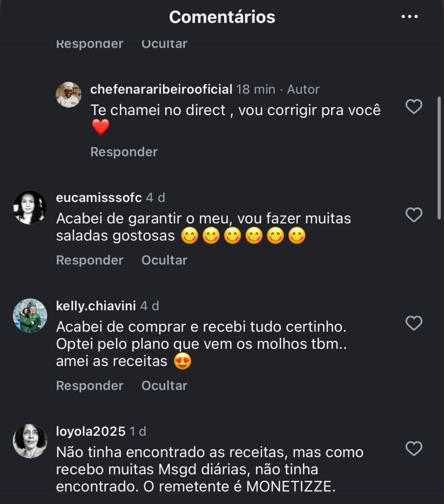Hide the comment by kelly.chiavini
This screenshot has height=504, width=444.
pos(164,385)
